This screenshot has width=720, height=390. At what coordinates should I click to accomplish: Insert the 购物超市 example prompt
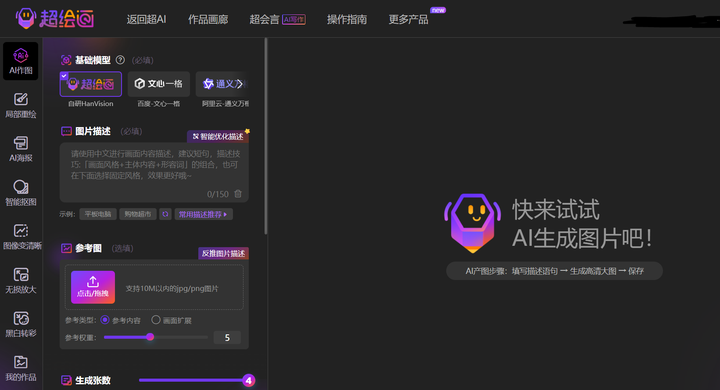pyautogui.click(x=138, y=214)
